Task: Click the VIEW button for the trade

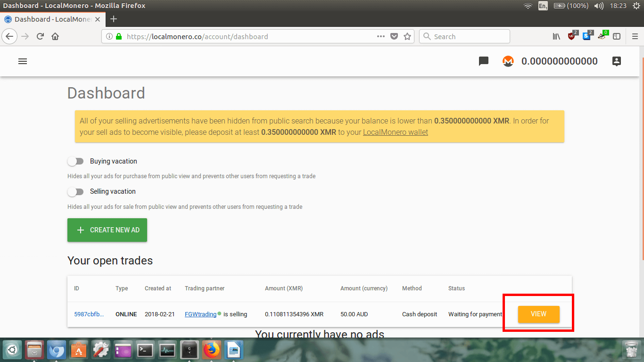Action: coord(539,314)
